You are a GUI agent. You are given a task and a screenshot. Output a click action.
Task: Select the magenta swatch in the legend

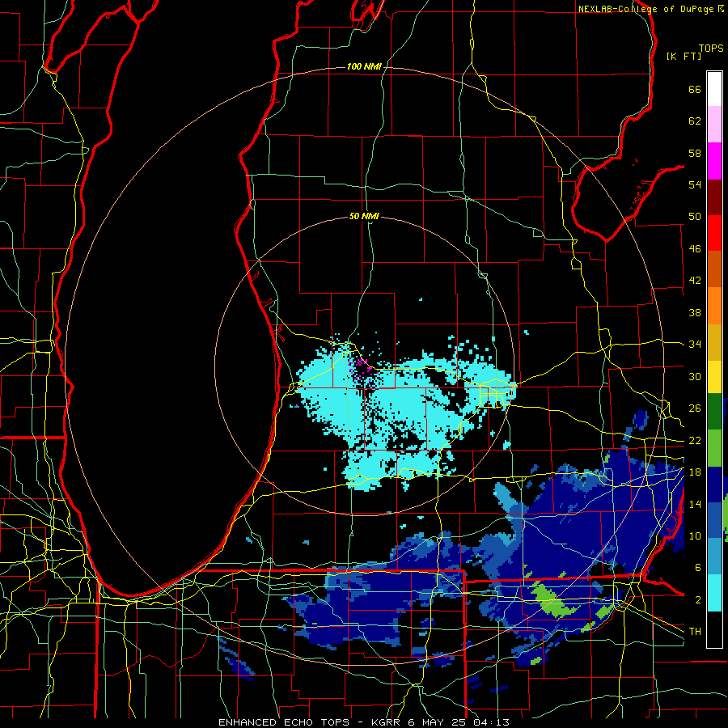714,161
